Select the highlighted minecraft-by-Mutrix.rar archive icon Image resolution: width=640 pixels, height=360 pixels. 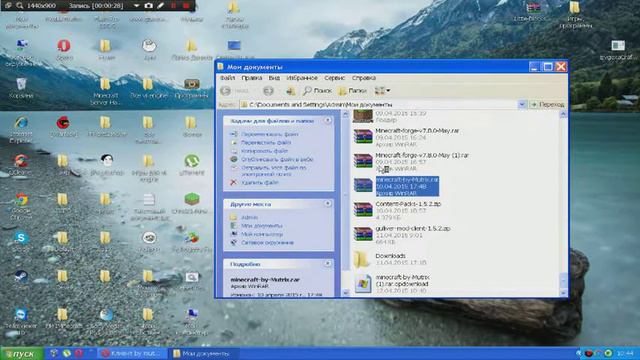pos(363,185)
